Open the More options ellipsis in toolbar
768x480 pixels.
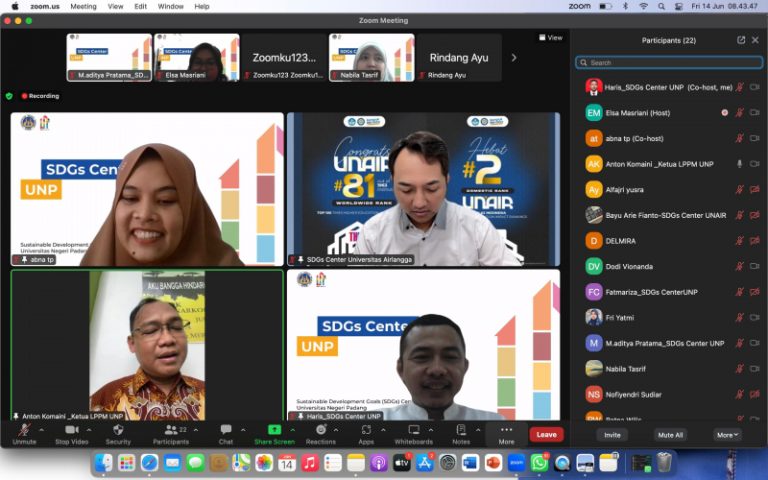506,430
